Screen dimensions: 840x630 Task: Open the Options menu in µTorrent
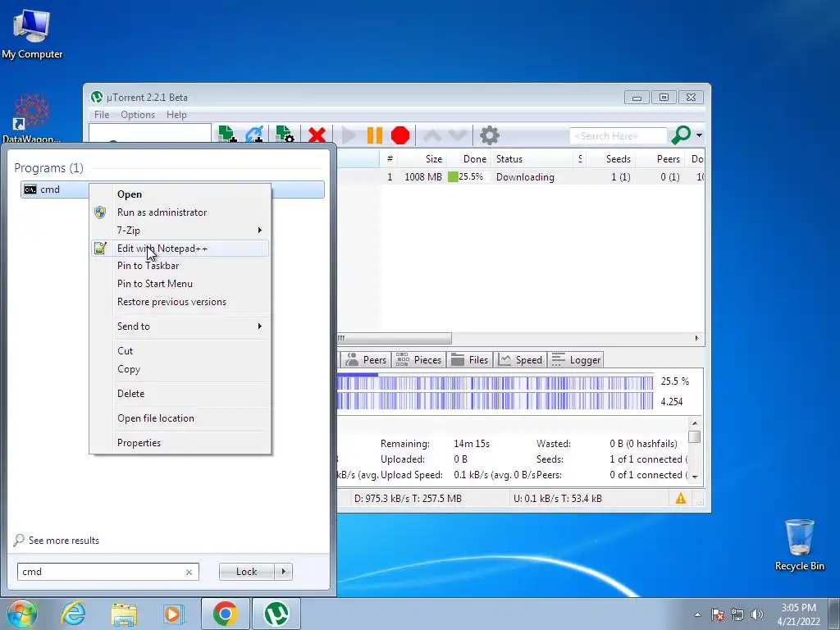click(x=138, y=115)
